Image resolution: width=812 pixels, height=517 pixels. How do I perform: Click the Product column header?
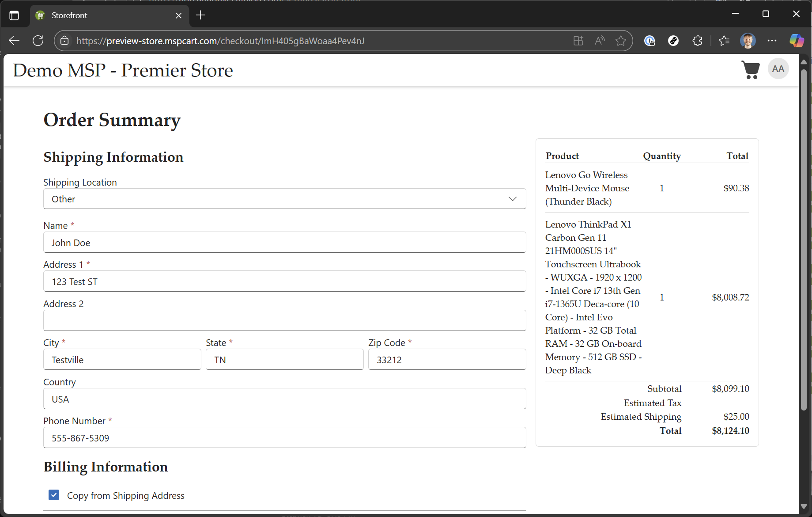click(562, 156)
